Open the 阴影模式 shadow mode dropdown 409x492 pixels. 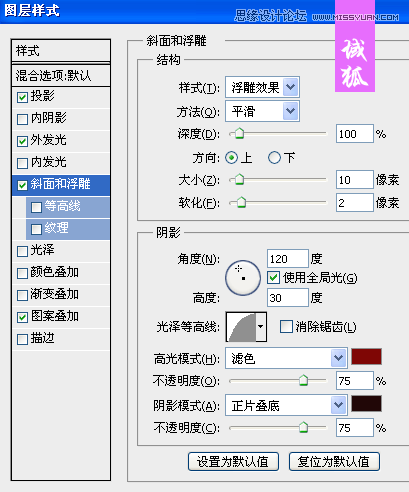tap(286, 405)
